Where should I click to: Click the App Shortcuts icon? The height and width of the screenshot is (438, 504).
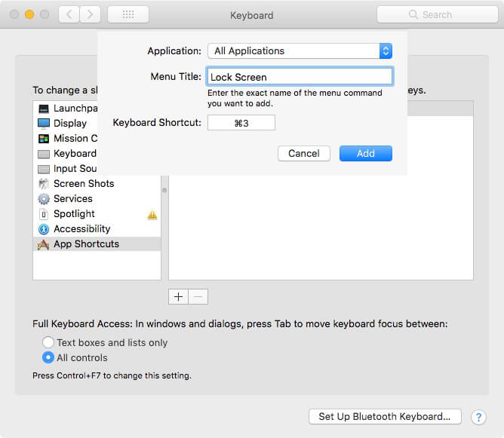(44, 244)
